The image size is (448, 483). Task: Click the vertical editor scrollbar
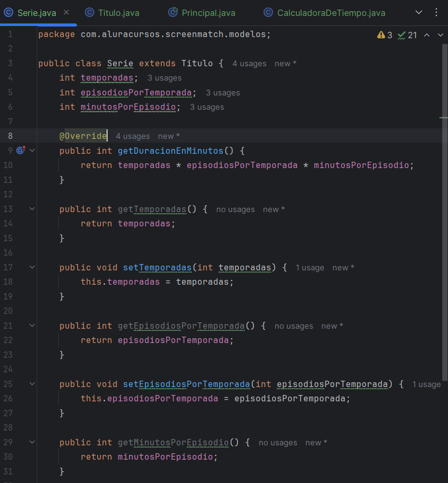click(445, 213)
